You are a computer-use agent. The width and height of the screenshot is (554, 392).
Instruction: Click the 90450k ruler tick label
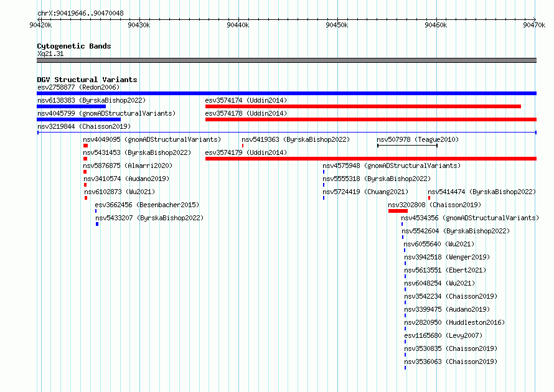[x=337, y=25]
